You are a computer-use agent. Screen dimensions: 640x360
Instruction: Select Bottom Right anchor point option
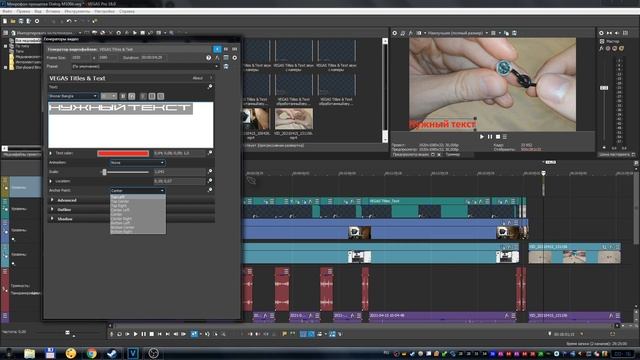(x=138, y=231)
